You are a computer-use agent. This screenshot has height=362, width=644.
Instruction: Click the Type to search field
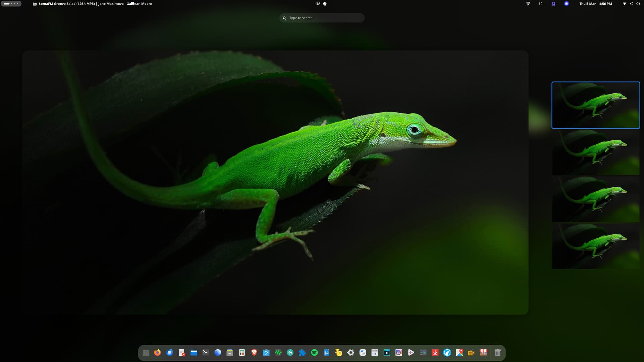[322, 18]
